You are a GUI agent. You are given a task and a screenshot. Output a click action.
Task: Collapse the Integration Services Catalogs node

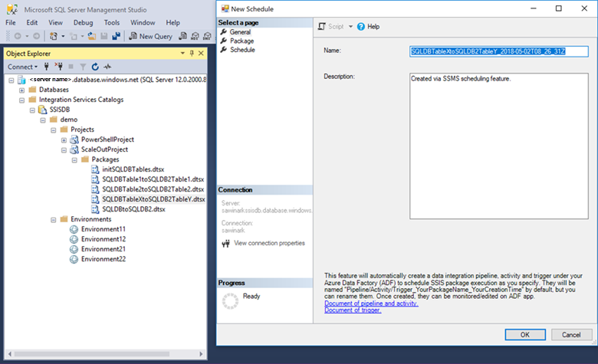[x=21, y=100]
